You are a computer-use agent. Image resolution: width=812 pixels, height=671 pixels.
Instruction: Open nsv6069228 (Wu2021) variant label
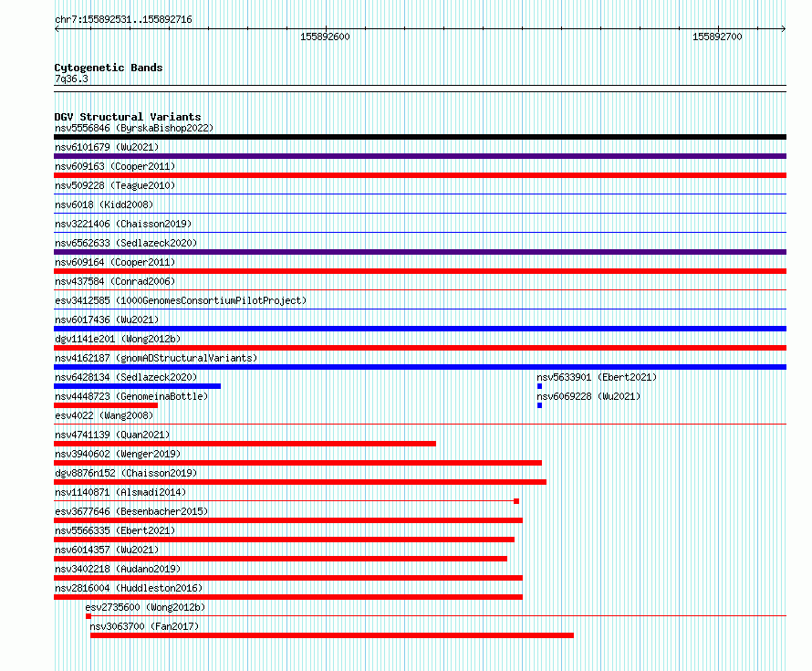pos(588,396)
